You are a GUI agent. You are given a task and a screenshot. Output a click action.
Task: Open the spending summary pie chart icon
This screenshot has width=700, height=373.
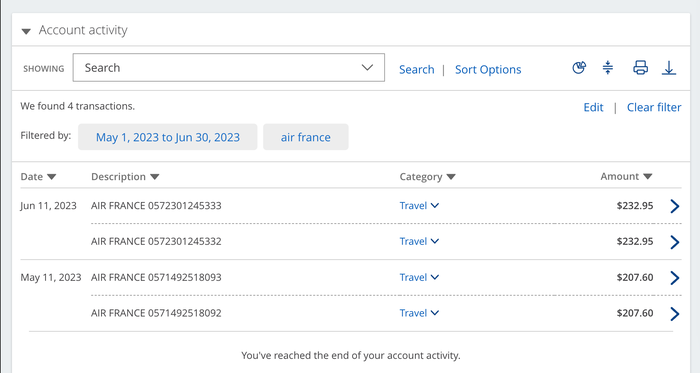click(x=579, y=68)
